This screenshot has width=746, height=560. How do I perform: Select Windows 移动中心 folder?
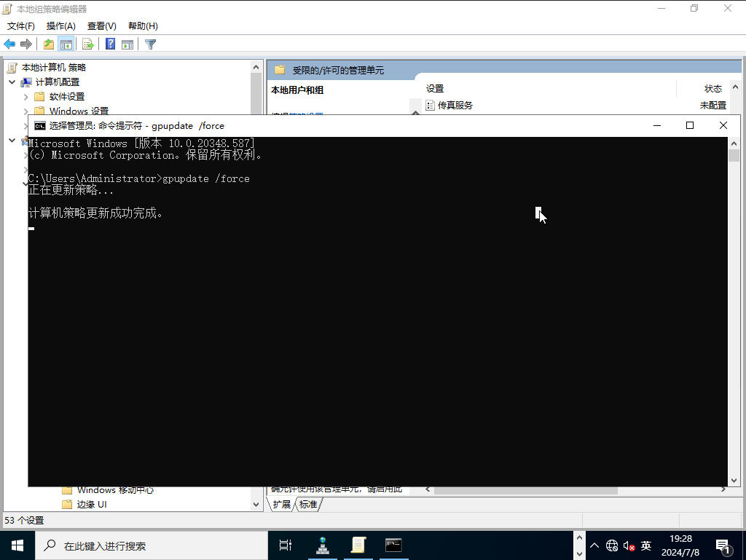coord(116,490)
